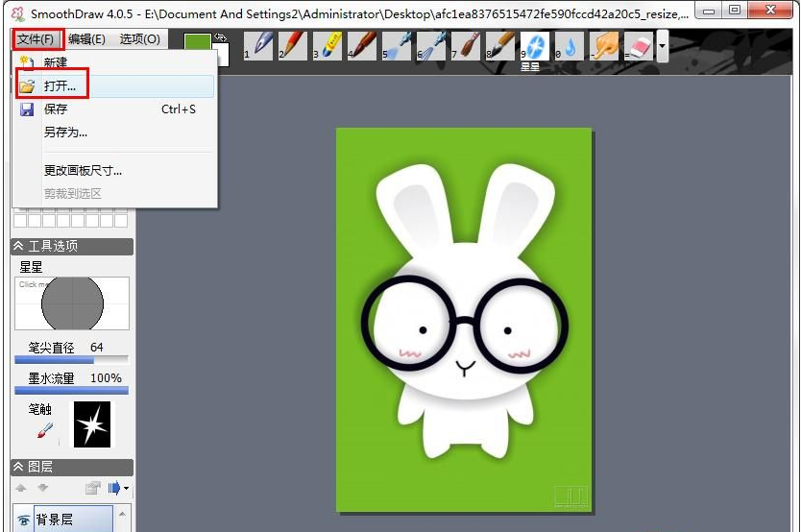Choose 另存为... from the File menu
The image size is (801, 532).
[x=65, y=133]
